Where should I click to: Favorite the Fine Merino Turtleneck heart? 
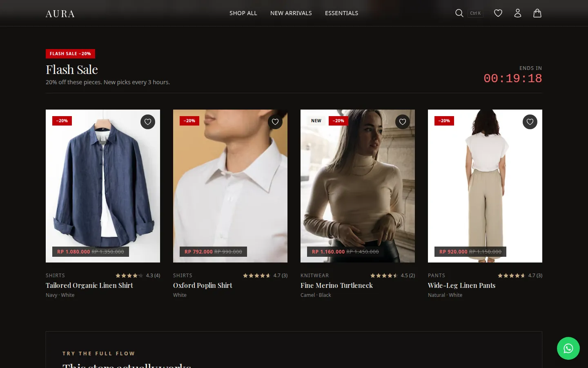(x=403, y=122)
